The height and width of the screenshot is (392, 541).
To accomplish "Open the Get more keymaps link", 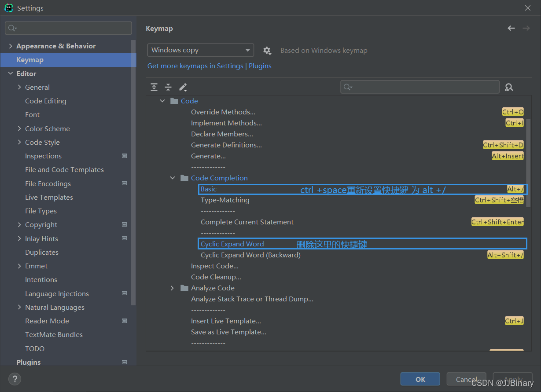I will tap(195, 66).
